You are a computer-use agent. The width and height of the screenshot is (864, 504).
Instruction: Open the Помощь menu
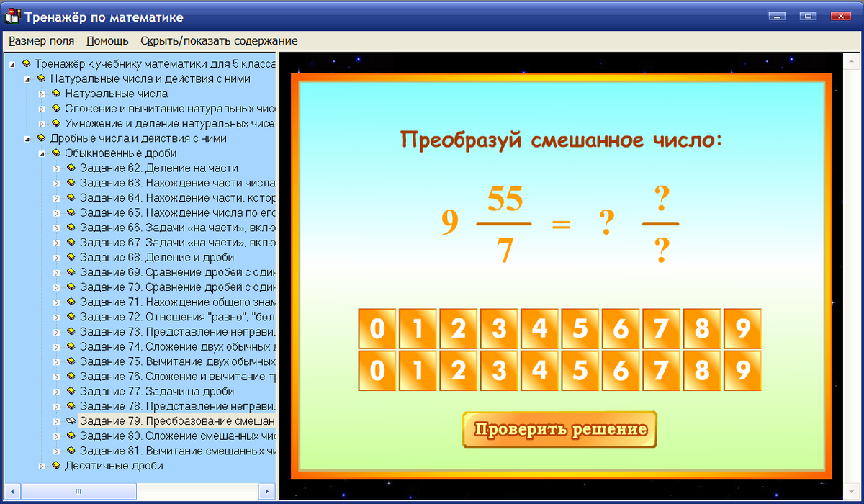[x=107, y=41]
